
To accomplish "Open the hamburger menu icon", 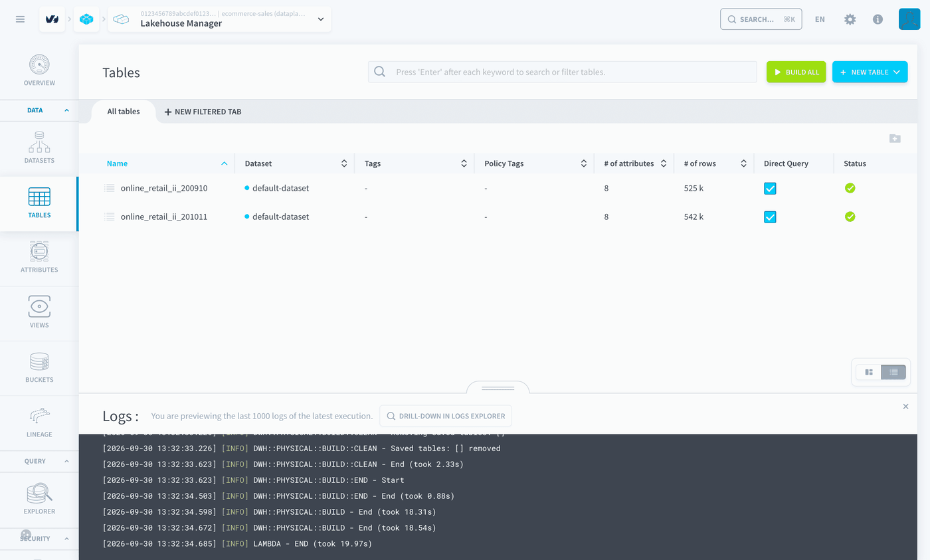I will point(20,19).
